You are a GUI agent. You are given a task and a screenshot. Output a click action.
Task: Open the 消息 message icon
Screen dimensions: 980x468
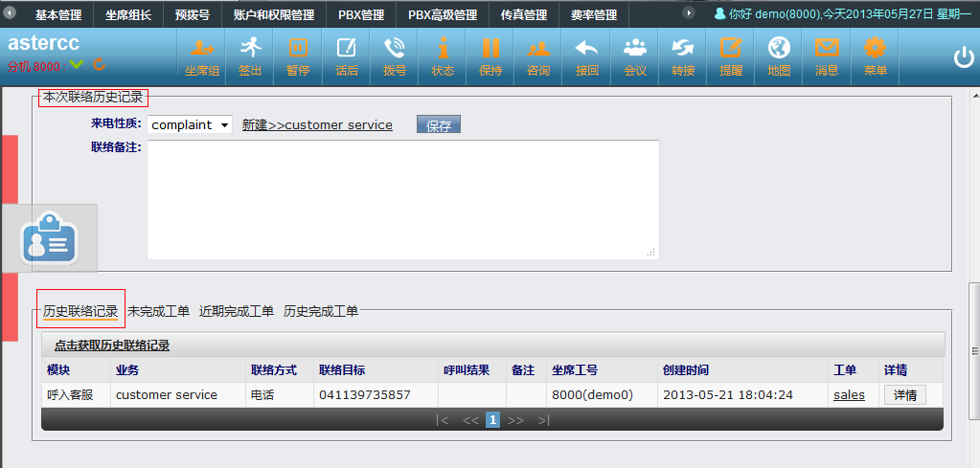pos(827,56)
